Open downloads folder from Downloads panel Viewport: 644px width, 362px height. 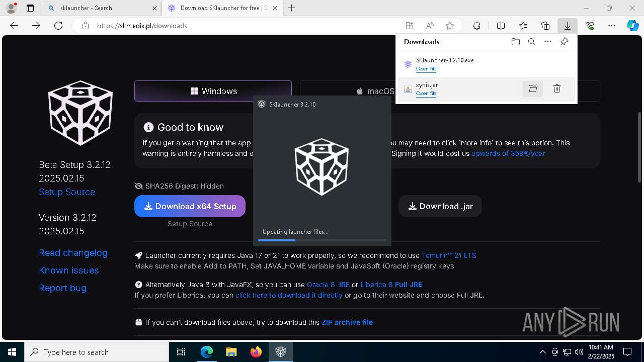(515, 42)
